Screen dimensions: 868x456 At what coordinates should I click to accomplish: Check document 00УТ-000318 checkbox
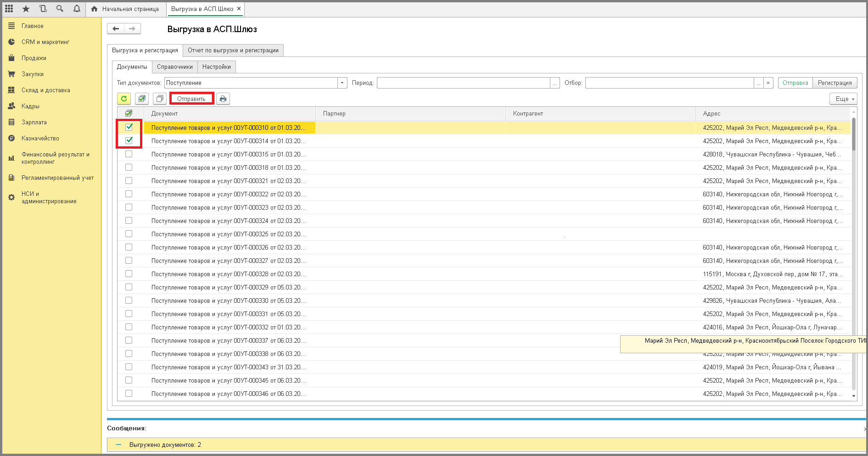tap(129, 167)
